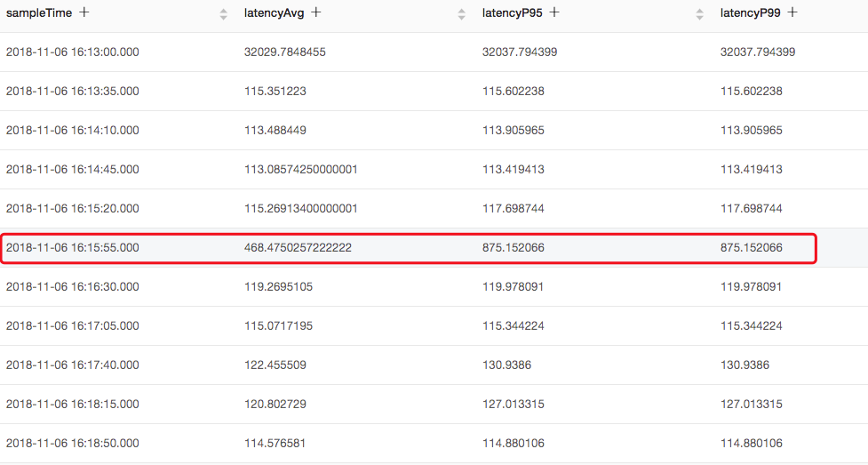868x465 pixels.
Task: Select timestamp 2018-11-06 16:18:15.000
Action: click(x=73, y=404)
